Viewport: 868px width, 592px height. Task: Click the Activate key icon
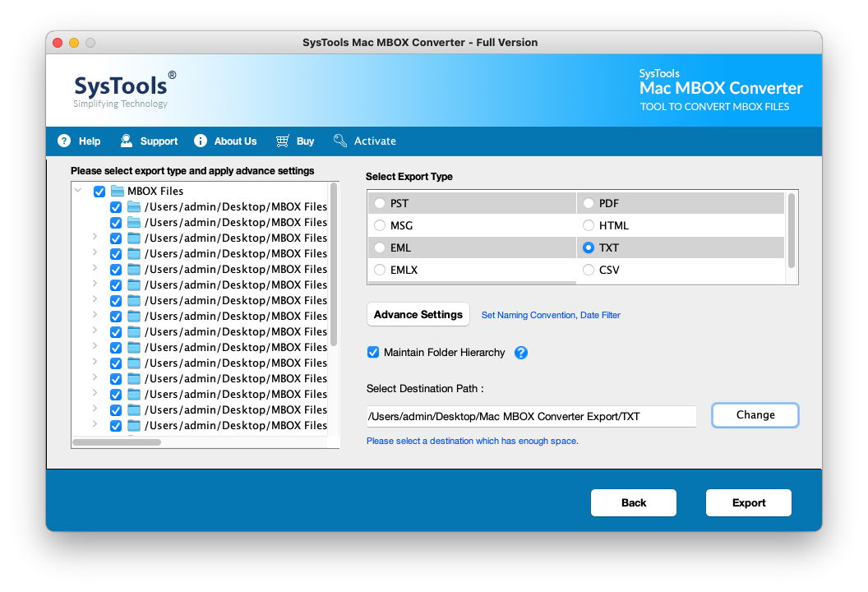340,141
